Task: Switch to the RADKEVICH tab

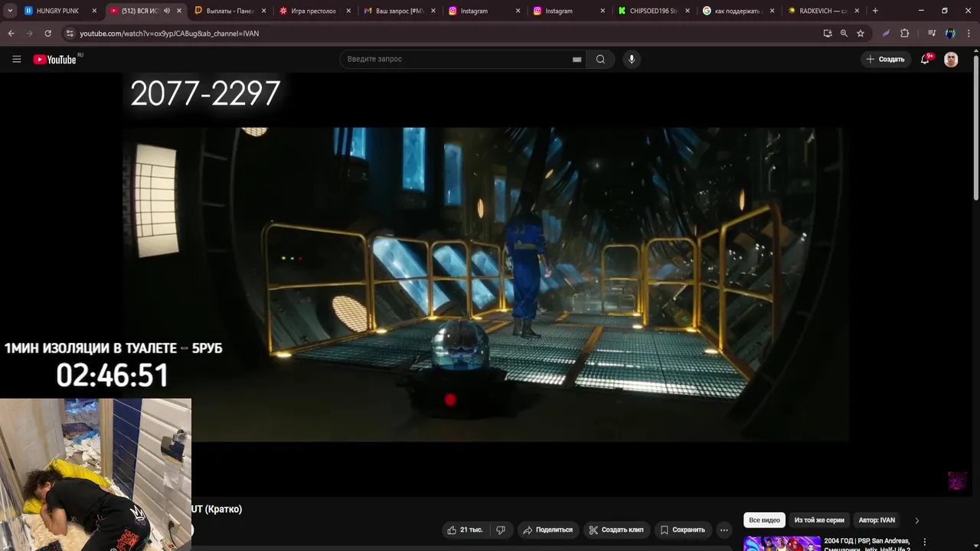Action: click(822, 11)
